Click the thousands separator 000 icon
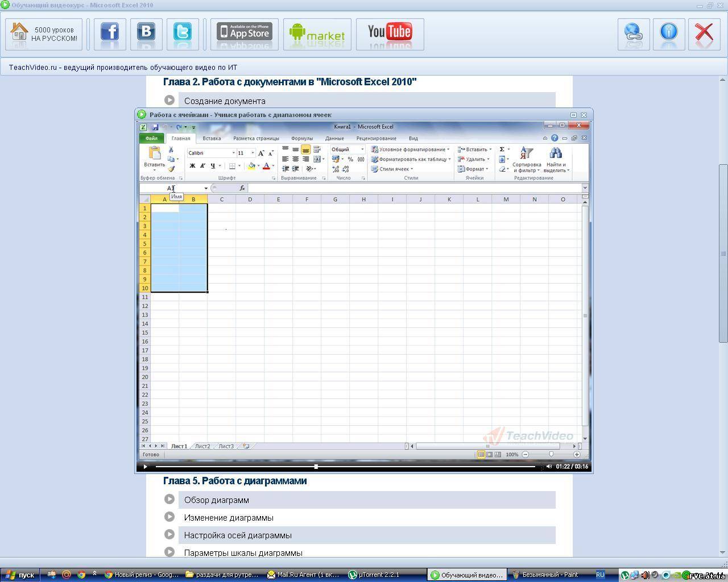Screen dimensions: 728x582 click(361, 159)
